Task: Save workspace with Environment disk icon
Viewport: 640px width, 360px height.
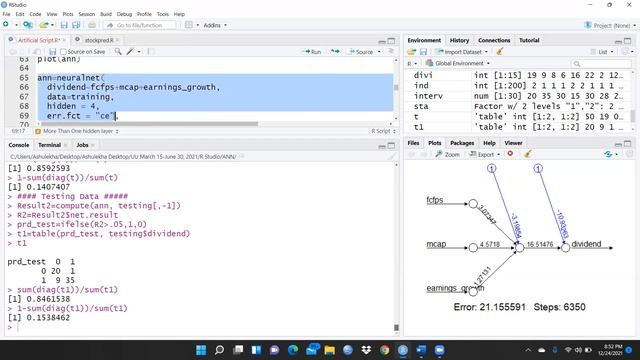Action: click(x=423, y=52)
